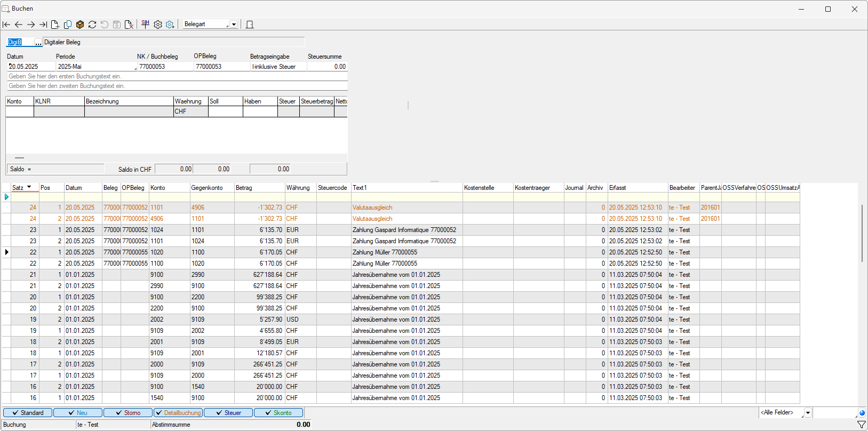Click the first Buchungstext input field
Viewport: 868px width, 431px height.
[x=176, y=76]
